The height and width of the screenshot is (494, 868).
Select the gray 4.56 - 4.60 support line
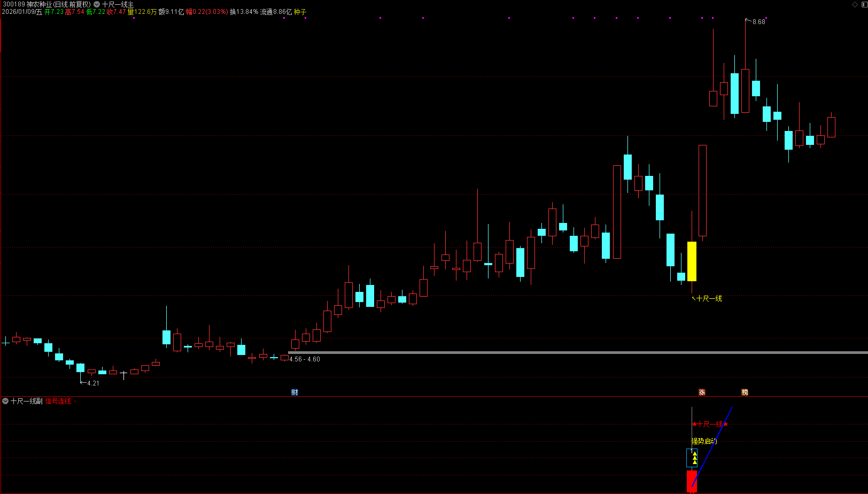tap(534, 352)
